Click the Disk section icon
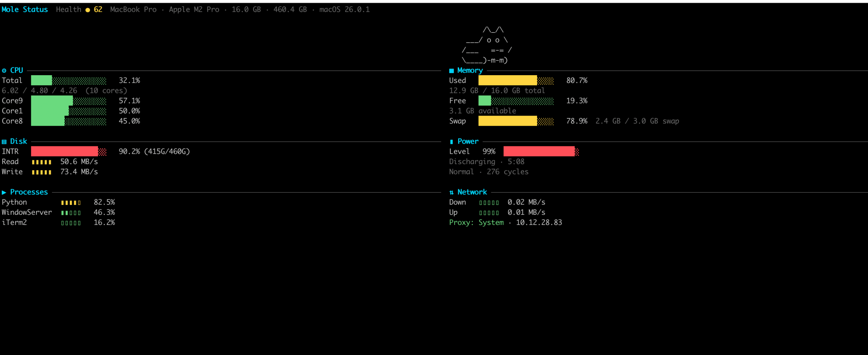The image size is (868, 355). coord(4,142)
